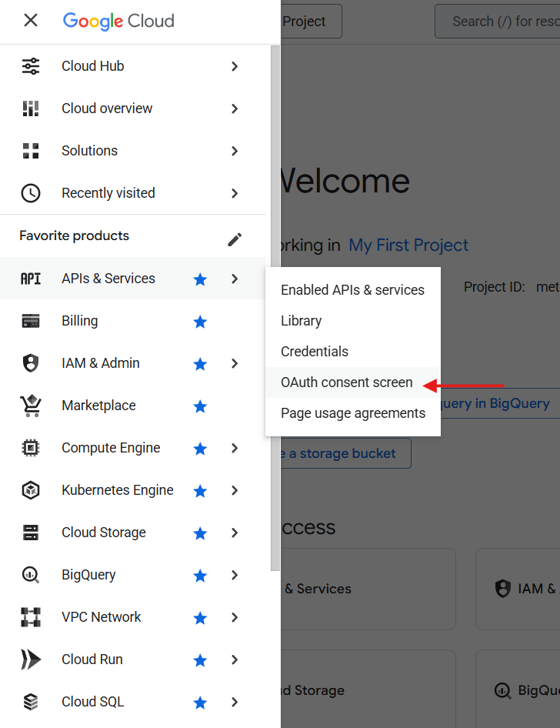The width and height of the screenshot is (560, 728).
Task: Expand the Solutions section
Action: tap(235, 151)
